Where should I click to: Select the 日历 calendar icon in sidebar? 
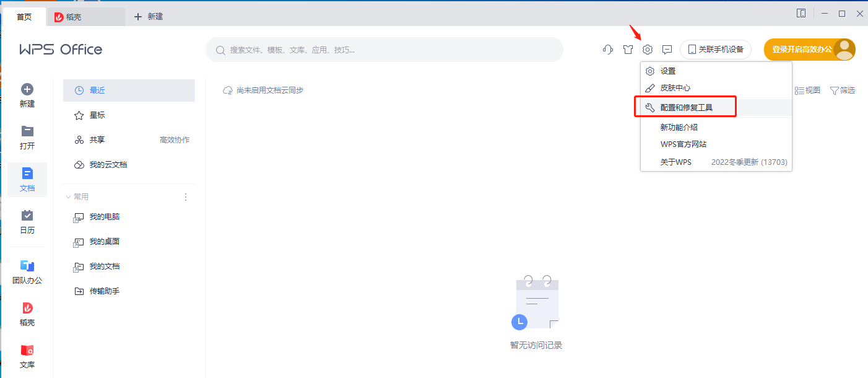tap(27, 221)
